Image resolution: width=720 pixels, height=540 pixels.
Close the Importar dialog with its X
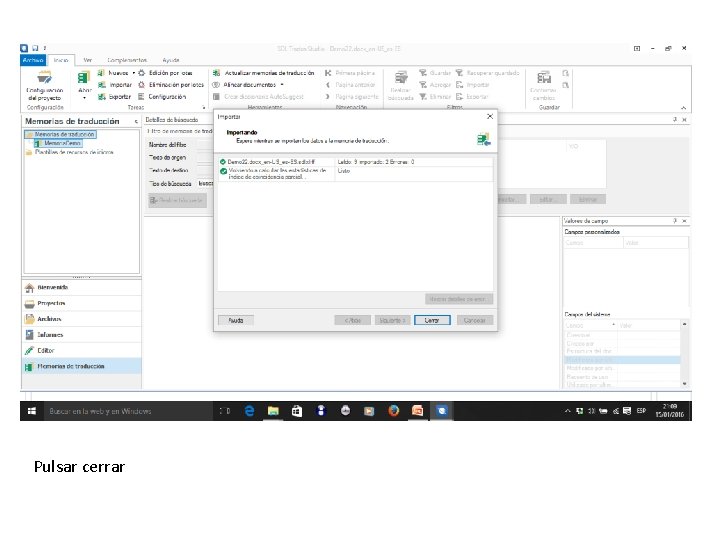coord(489,117)
